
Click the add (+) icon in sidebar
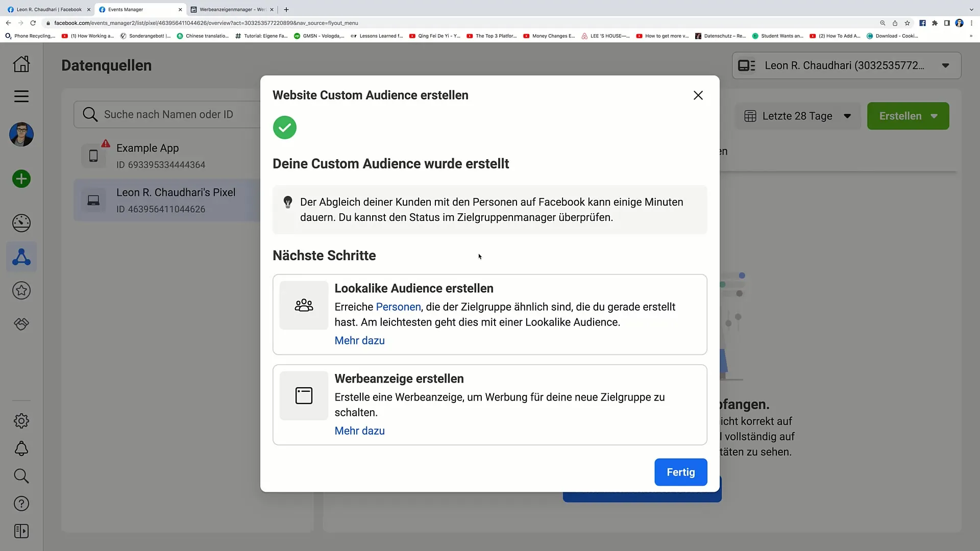[x=21, y=179]
